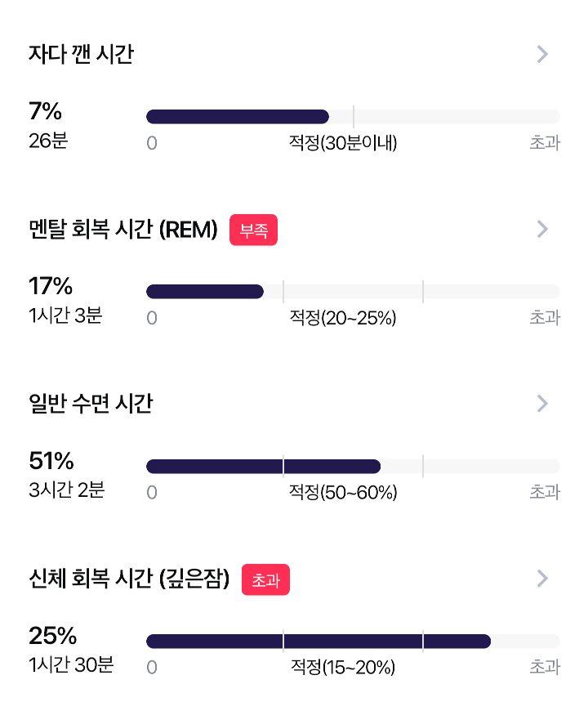Tap the red 부족 badge next to REM

pyautogui.click(x=253, y=230)
